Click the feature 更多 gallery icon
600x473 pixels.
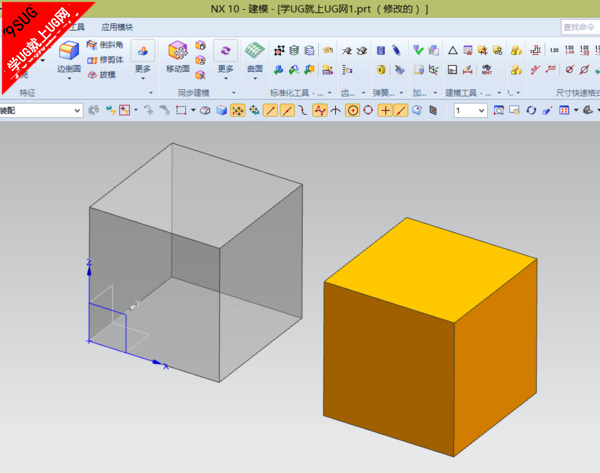click(143, 50)
